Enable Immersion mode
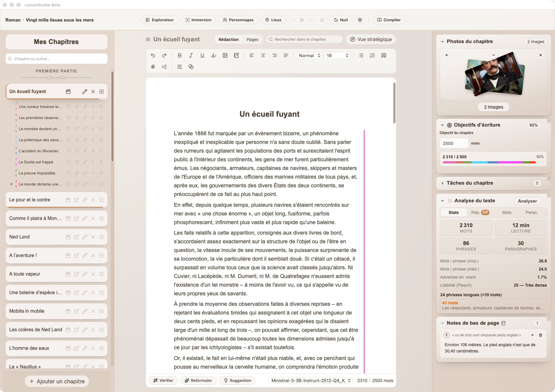The image size is (555, 392). click(198, 20)
